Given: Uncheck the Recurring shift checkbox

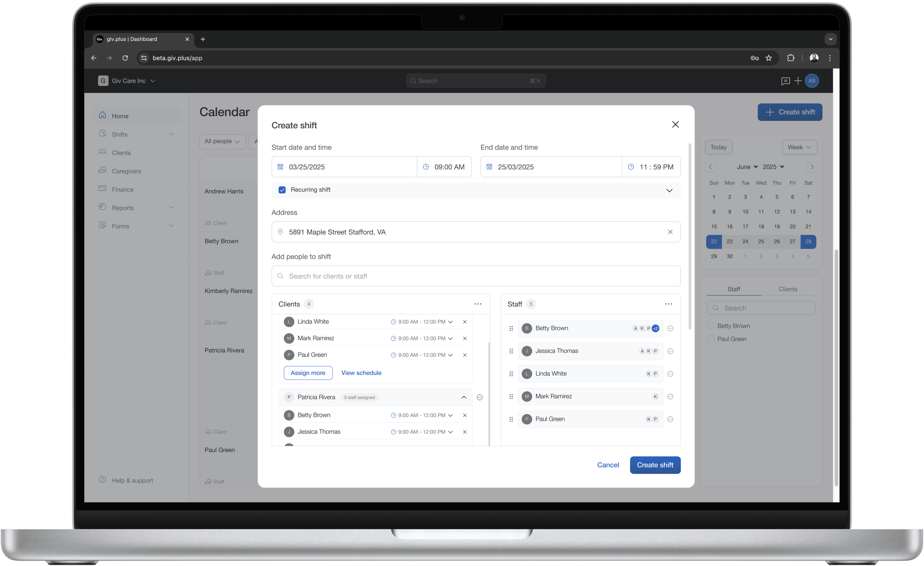Looking at the screenshot, I should pos(282,190).
